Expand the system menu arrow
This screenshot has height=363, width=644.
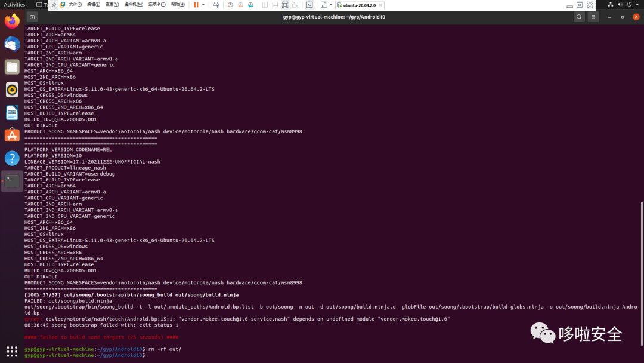637,5
